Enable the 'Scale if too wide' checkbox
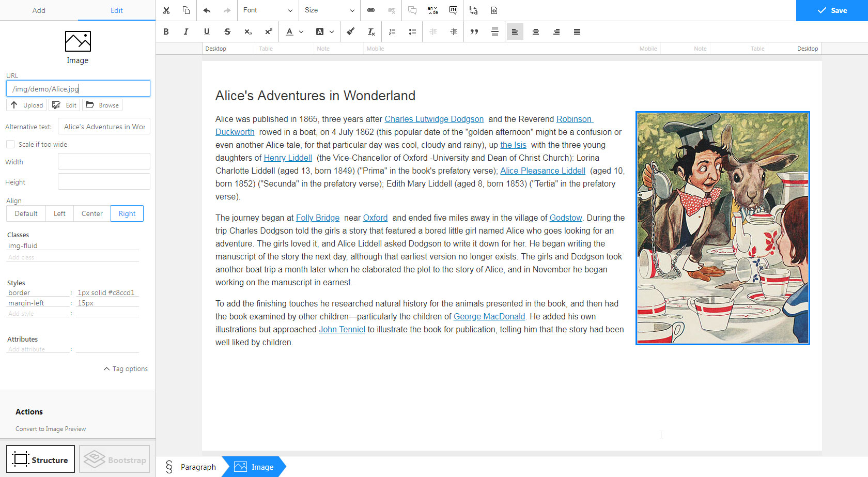Screen dimensions: 868x477 click(10, 144)
